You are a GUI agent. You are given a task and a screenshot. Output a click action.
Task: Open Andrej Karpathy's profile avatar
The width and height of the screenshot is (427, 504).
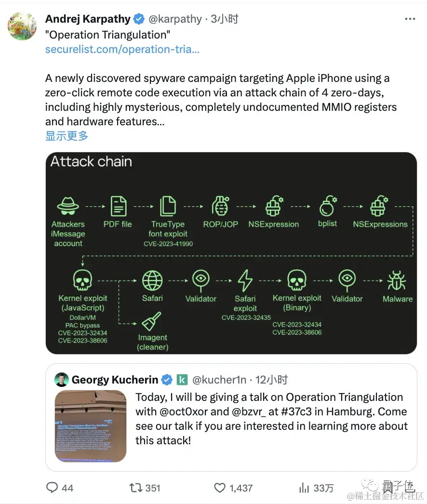pos(22,26)
